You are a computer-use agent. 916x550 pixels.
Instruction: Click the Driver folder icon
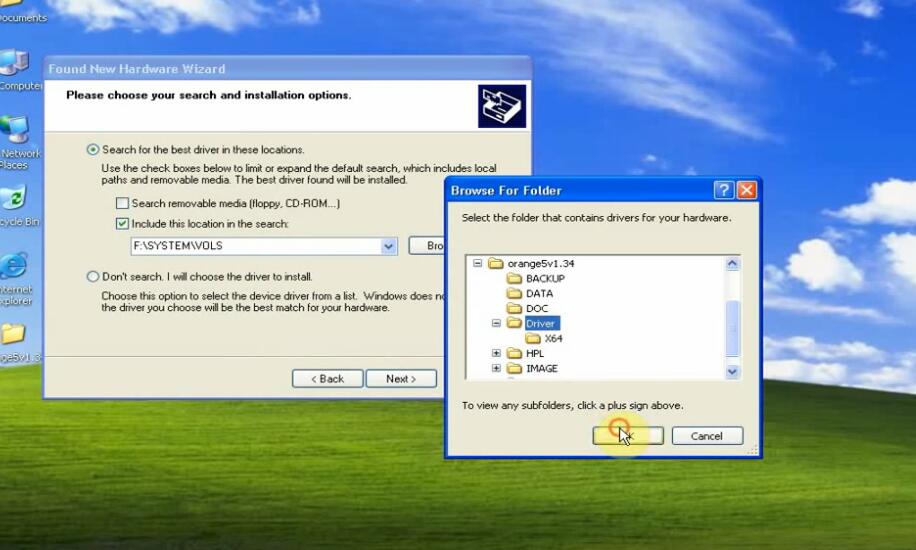[x=514, y=323]
